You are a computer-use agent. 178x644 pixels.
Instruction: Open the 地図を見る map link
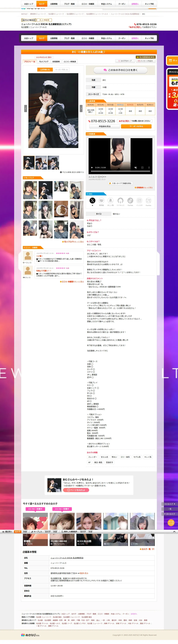tap(83, 573)
